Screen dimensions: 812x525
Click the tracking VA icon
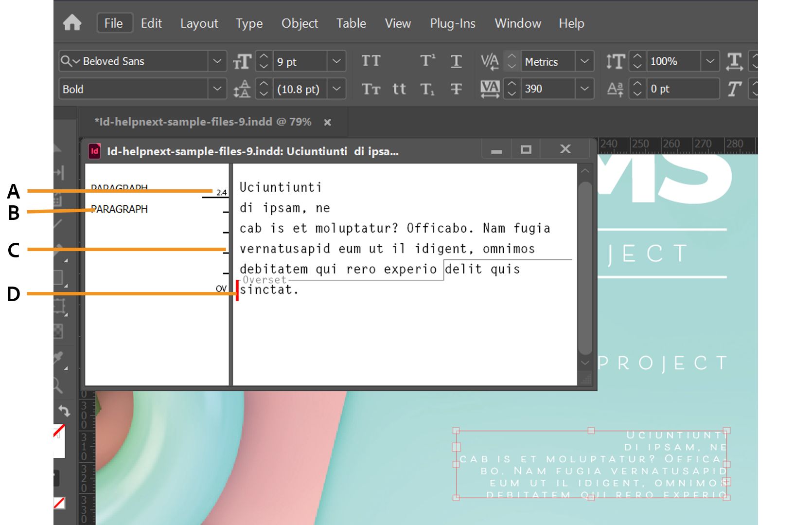[x=490, y=89]
